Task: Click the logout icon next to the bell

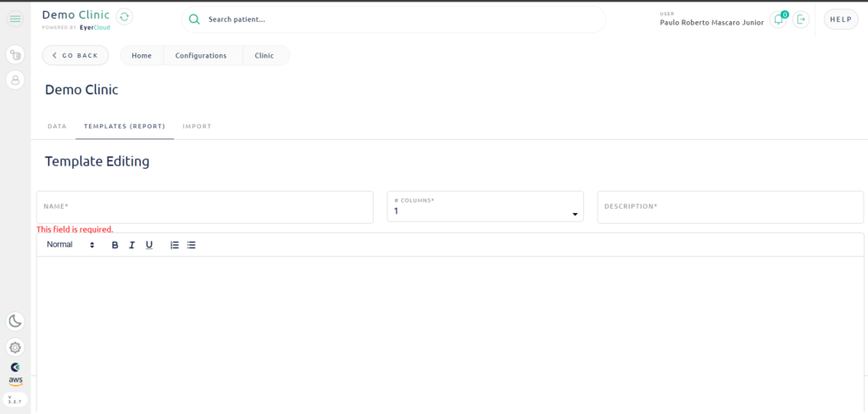Action: pos(801,20)
